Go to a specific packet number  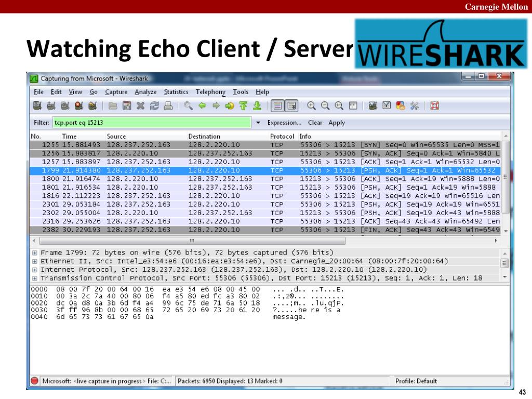tap(230, 106)
